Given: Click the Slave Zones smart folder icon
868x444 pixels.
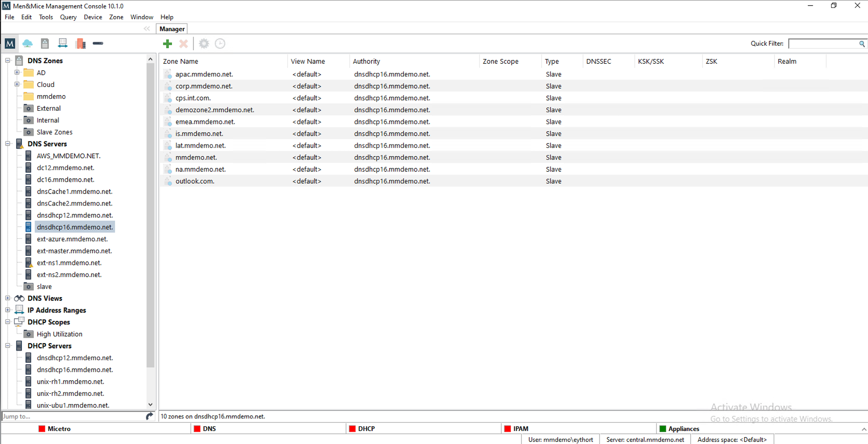Looking at the screenshot, I should (28, 132).
